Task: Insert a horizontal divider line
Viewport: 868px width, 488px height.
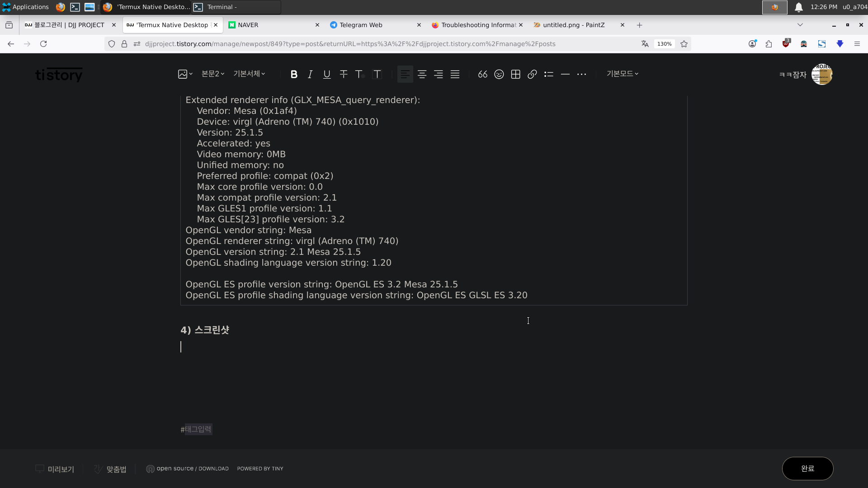Action: 565,74
